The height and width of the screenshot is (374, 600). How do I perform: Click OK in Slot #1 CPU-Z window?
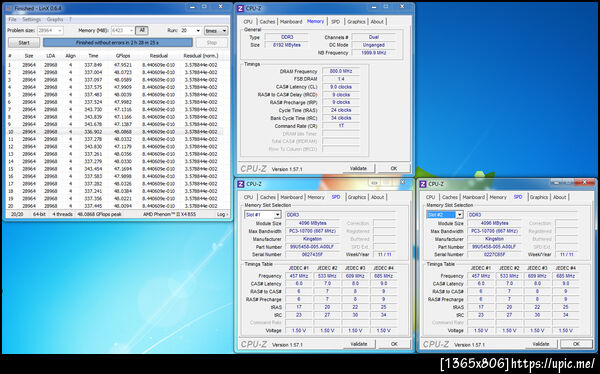394,344
